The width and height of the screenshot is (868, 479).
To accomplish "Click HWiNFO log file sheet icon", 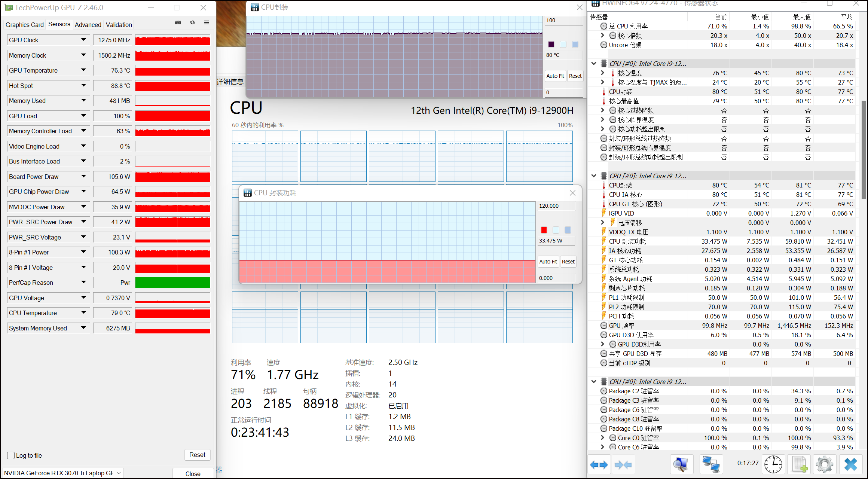I will point(799,465).
